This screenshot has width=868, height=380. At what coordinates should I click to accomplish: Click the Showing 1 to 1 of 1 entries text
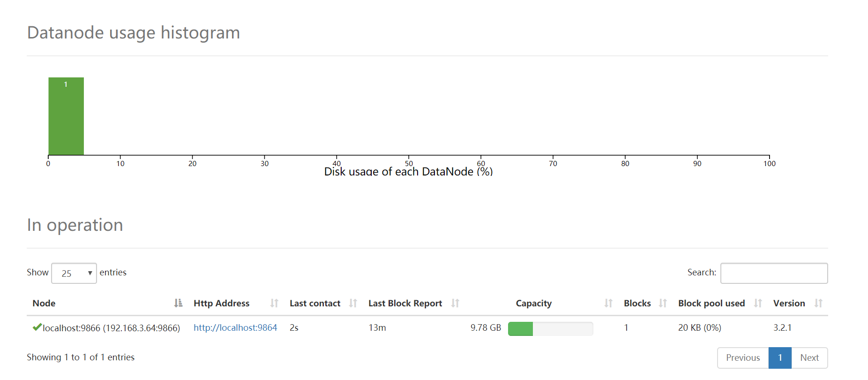point(81,357)
